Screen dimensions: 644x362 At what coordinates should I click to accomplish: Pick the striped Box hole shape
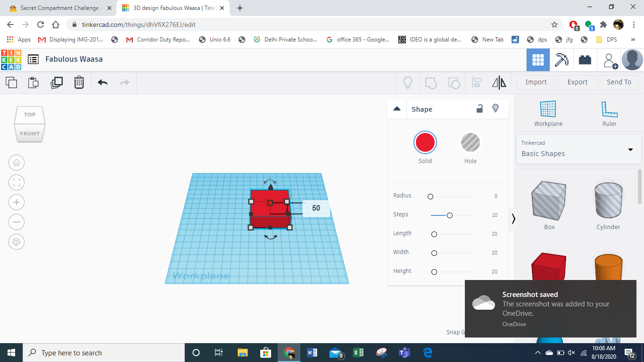(x=549, y=201)
